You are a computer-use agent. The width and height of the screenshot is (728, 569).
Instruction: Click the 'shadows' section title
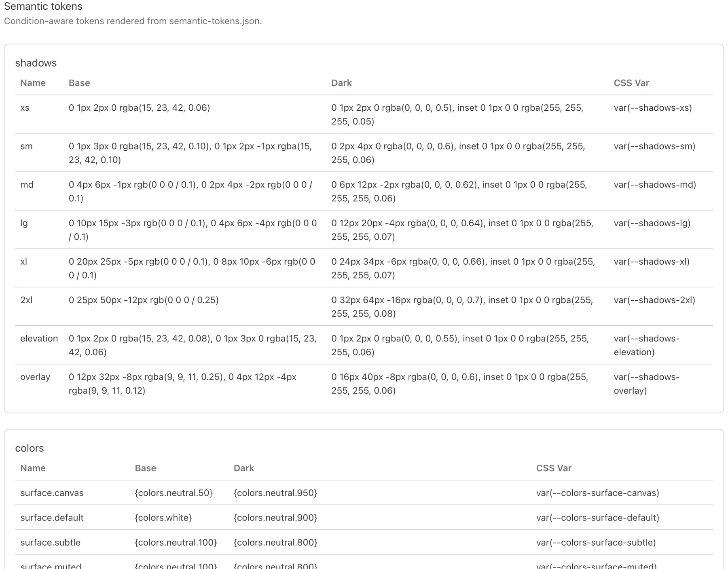point(36,63)
